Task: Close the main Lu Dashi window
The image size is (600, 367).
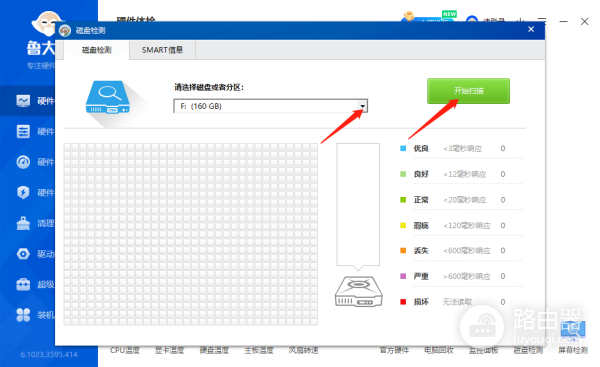Action: (584, 21)
